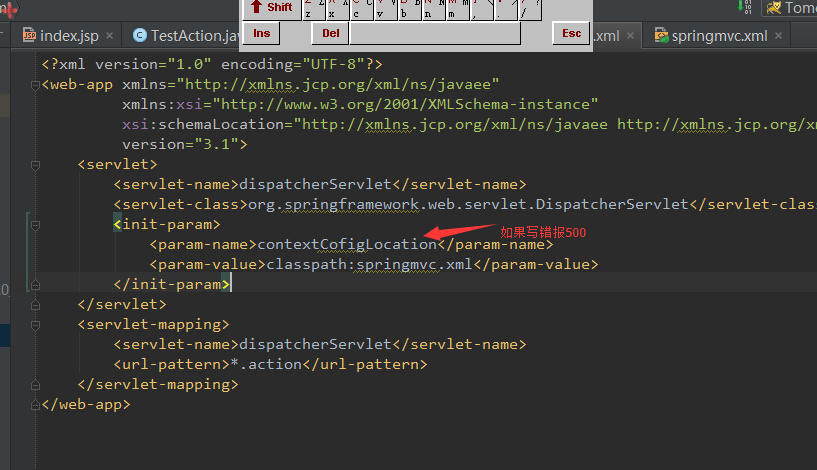
Task: Close the partially hidden .xml tab
Action: [x=630, y=35]
